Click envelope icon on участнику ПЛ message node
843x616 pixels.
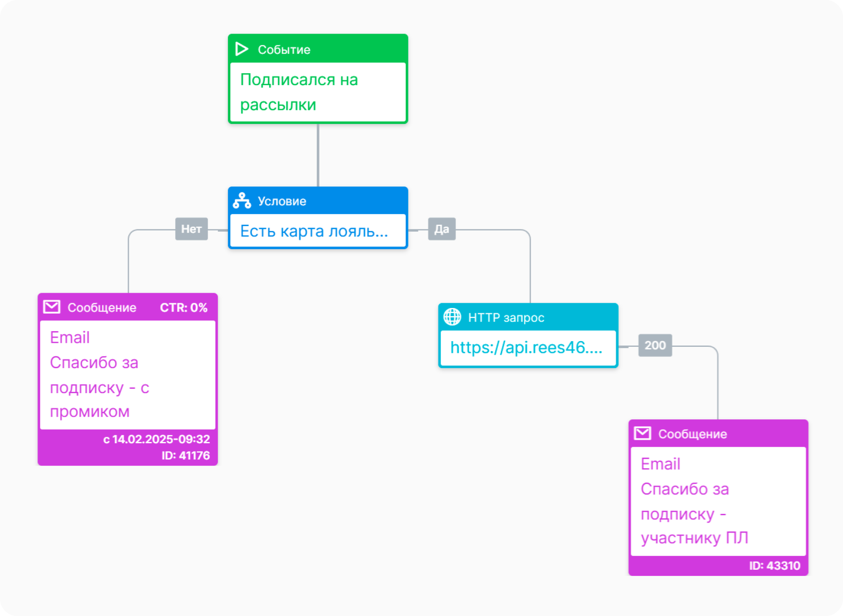[642, 433]
